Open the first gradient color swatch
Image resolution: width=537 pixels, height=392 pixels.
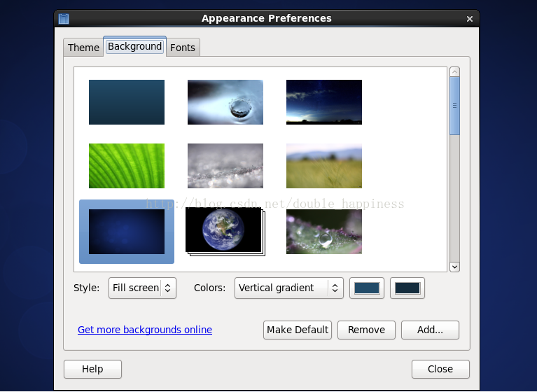tap(367, 288)
